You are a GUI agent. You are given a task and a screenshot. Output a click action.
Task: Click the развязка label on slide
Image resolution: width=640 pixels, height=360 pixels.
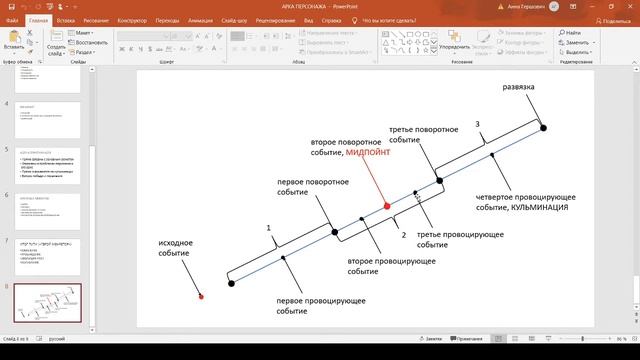[x=518, y=87]
